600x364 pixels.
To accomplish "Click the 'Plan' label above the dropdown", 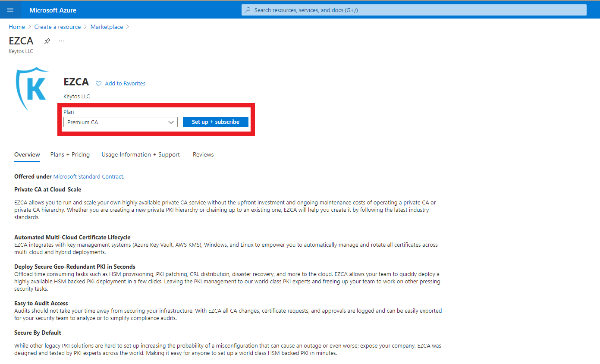I will click(69, 112).
